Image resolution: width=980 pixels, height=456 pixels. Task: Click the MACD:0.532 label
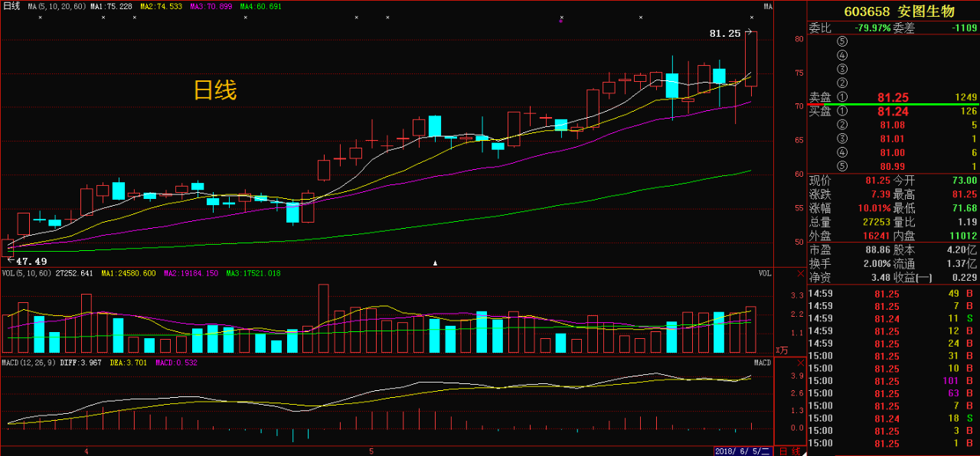175,362
